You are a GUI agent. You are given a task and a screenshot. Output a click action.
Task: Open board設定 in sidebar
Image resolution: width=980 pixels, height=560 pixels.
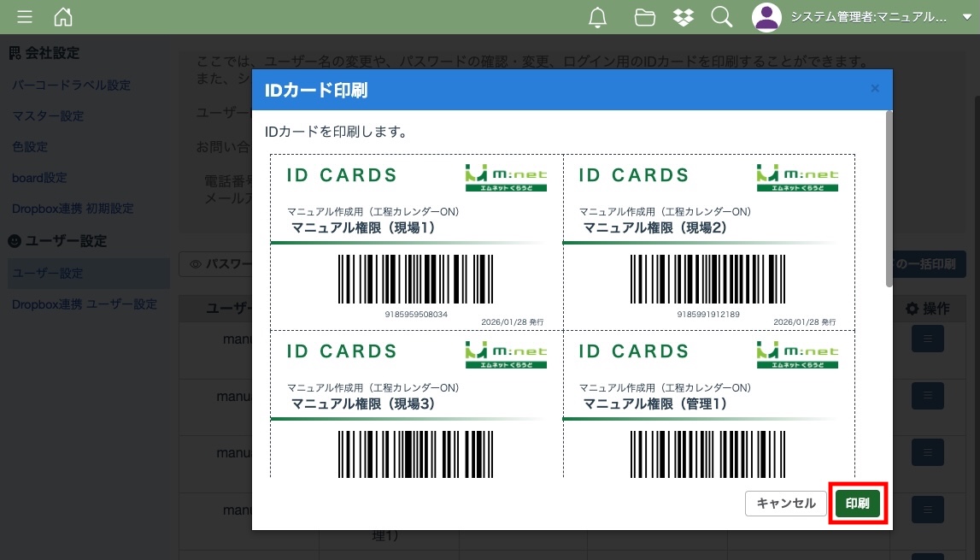click(39, 178)
